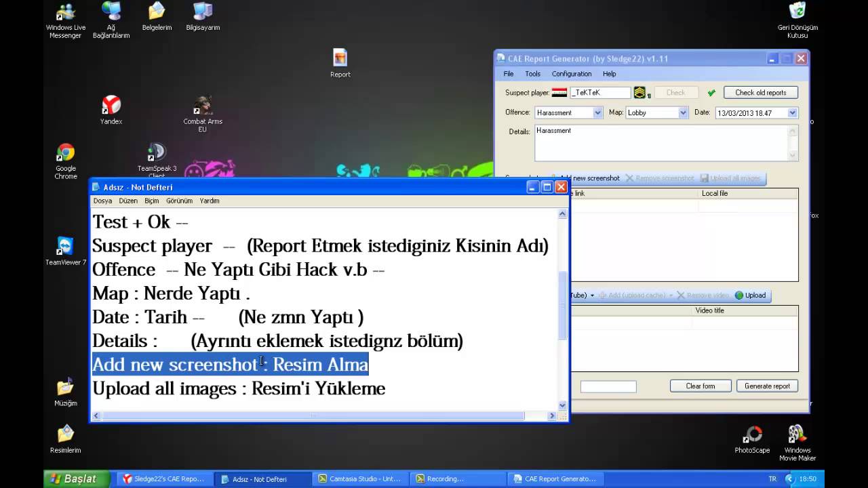
Task: Click Notepad vertical scrollbar down arrow
Action: click(562, 405)
